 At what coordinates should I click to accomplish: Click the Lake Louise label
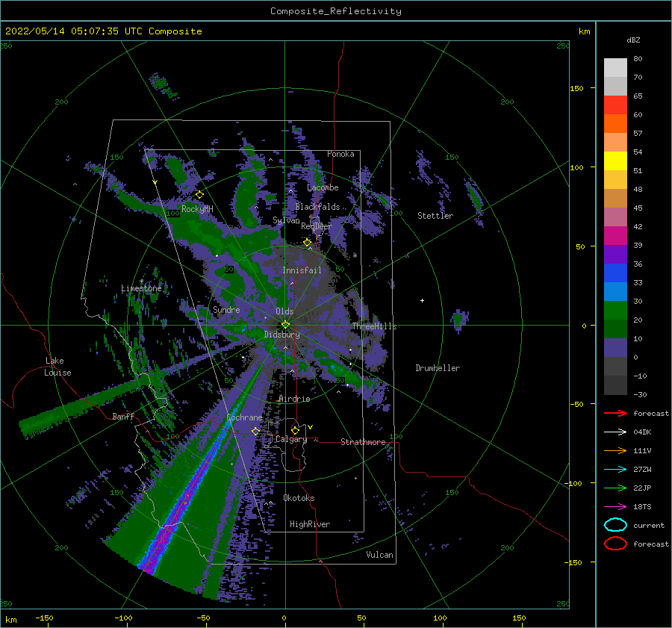coord(58,367)
